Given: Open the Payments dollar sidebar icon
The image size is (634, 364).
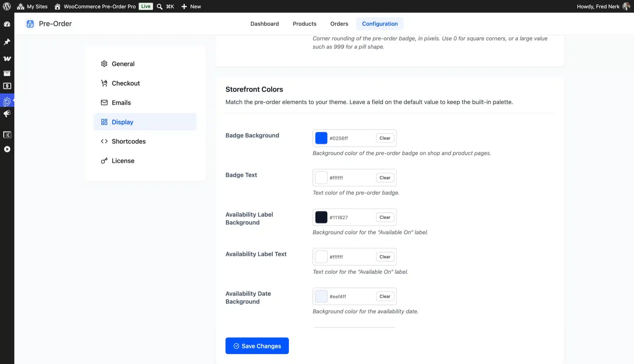Looking at the screenshot, I should click(7, 86).
